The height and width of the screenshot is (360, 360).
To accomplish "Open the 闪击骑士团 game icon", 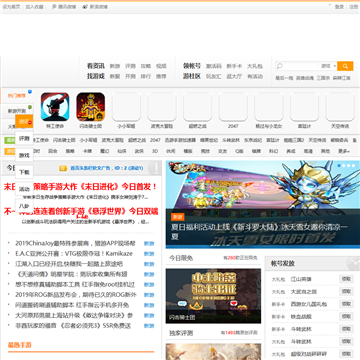I will coord(91,107).
